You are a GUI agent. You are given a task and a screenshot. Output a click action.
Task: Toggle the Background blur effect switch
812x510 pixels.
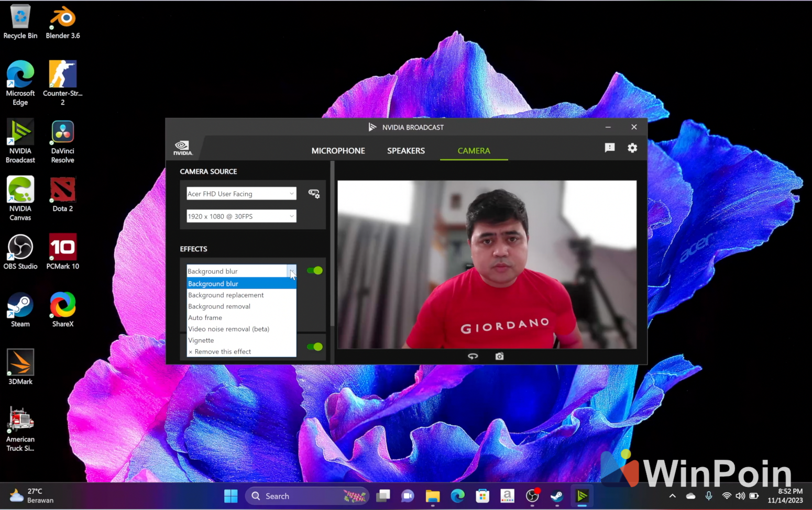pyautogui.click(x=315, y=271)
